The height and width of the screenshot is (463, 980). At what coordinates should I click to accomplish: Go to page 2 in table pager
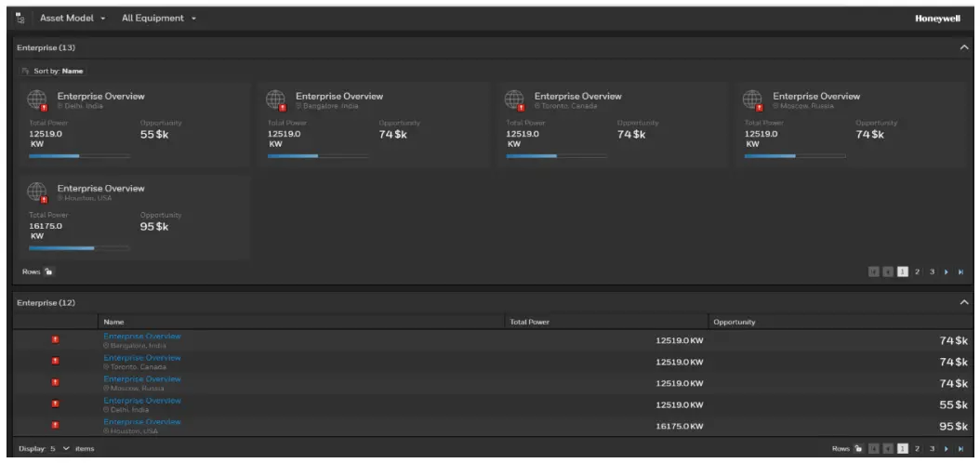click(917, 449)
